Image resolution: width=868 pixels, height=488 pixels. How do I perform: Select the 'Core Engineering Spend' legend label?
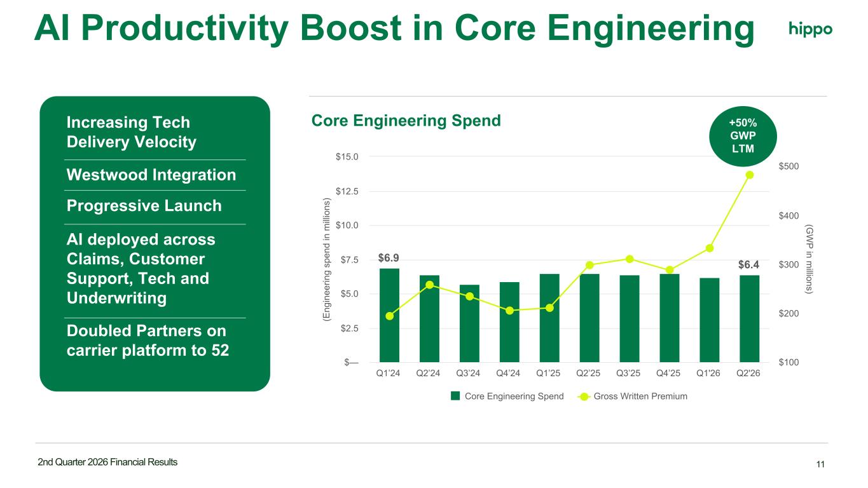pyautogui.click(x=514, y=396)
